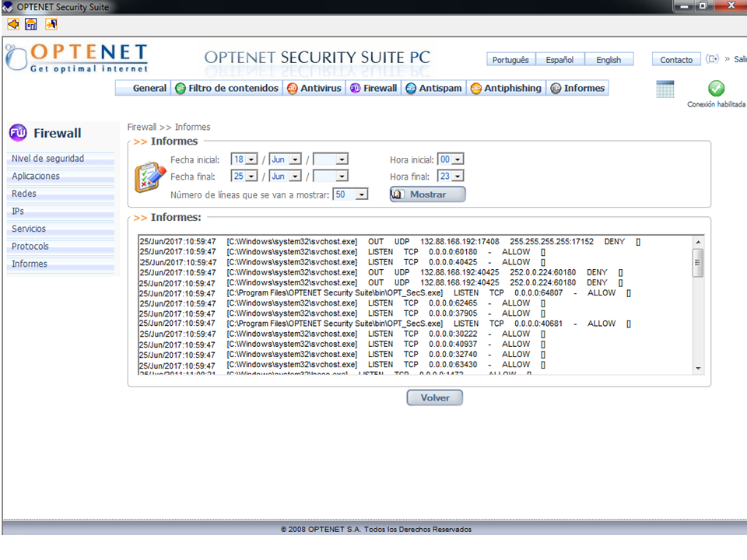Click the Salir logout icon
Image resolution: width=747 pixels, height=560 pixels.
pyautogui.click(x=712, y=59)
